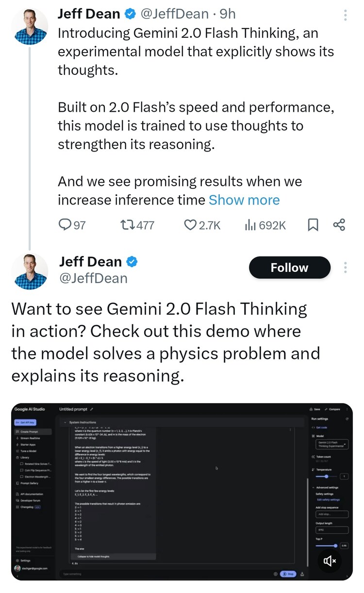The width and height of the screenshot is (364, 593).
Task: Like the post with the heart icon
Action: click(190, 225)
